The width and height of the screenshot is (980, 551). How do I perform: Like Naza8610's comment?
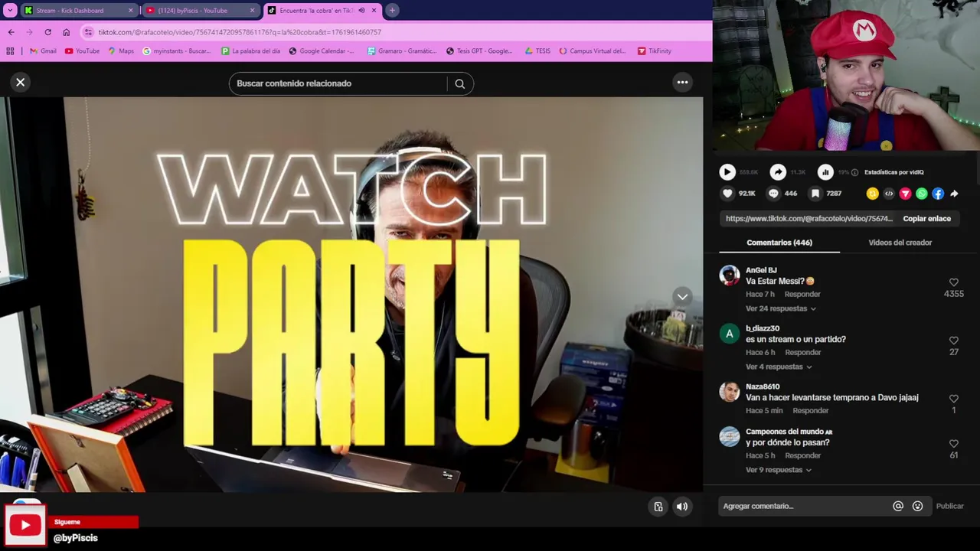[954, 399]
